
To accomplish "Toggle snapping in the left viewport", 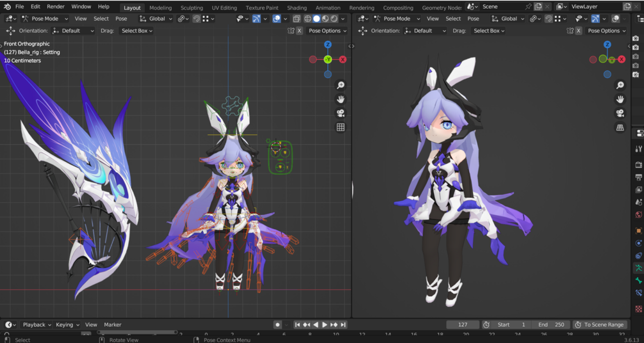I will pos(196,19).
